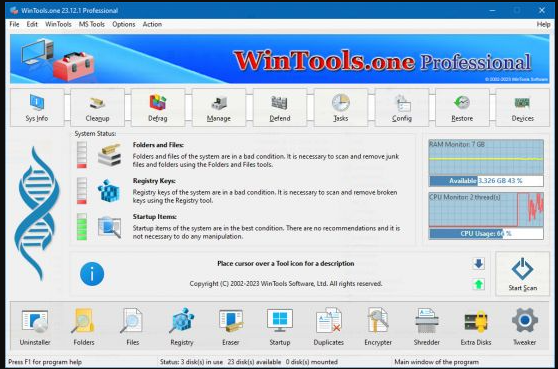This screenshot has width=558, height=369.
Task: Open the Action menu
Action: [152, 24]
